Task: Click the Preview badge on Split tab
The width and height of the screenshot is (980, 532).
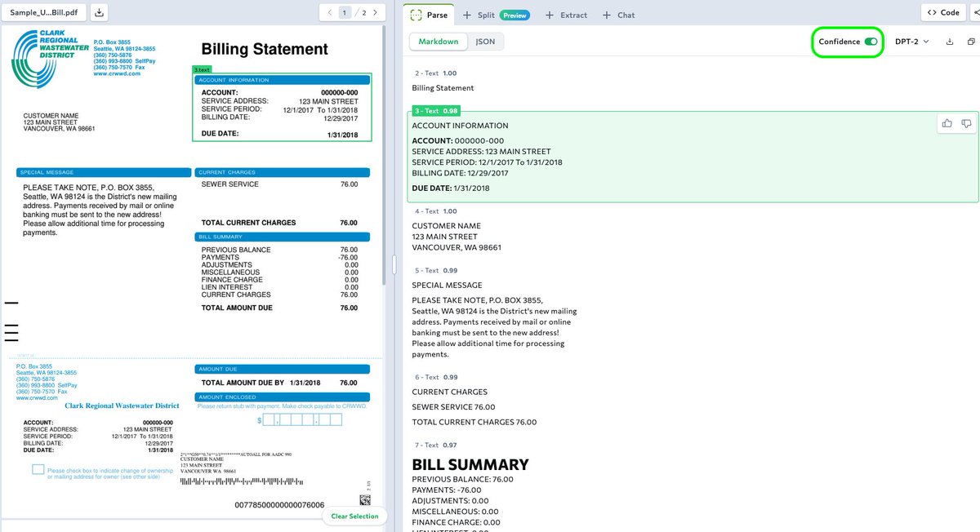Action: [514, 15]
